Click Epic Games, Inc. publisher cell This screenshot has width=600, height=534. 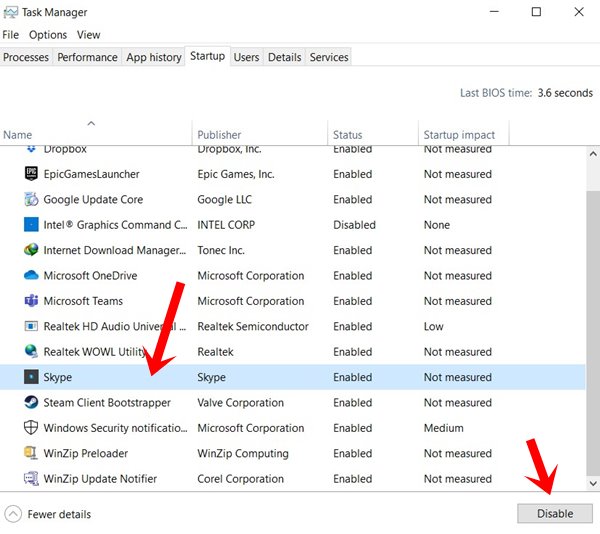236,174
